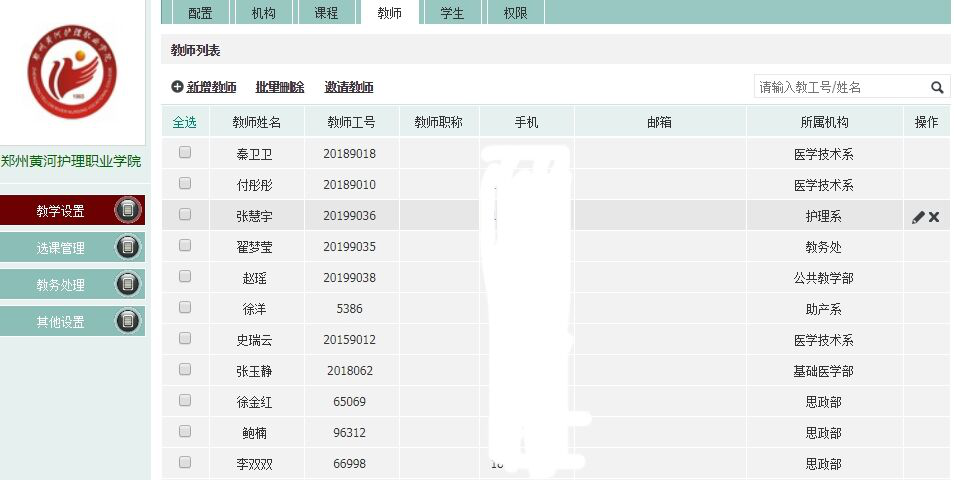Click the round icon beside 选课管理
Image resolution: width=954 pixels, height=480 pixels.
coord(128,247)
